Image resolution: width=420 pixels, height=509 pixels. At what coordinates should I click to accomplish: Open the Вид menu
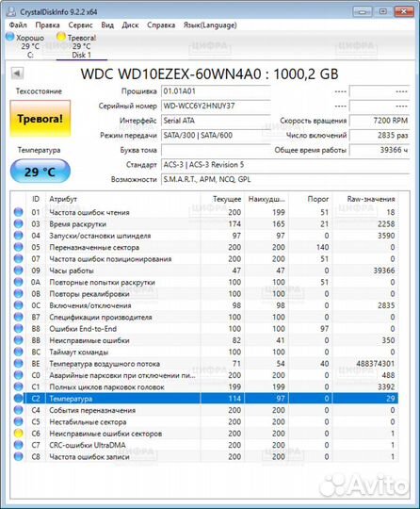[x=107, y=25]
